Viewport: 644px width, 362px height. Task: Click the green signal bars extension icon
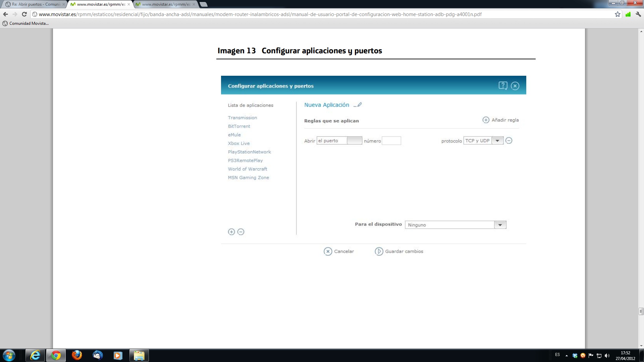click(628, 14)
